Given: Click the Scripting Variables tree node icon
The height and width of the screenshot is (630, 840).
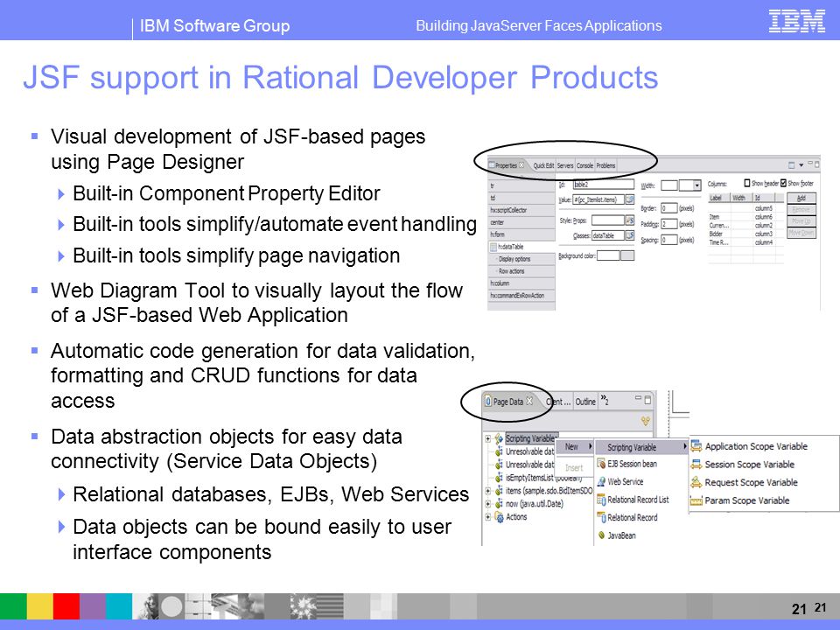Looking at the screenshot, I should pos(499,438).
